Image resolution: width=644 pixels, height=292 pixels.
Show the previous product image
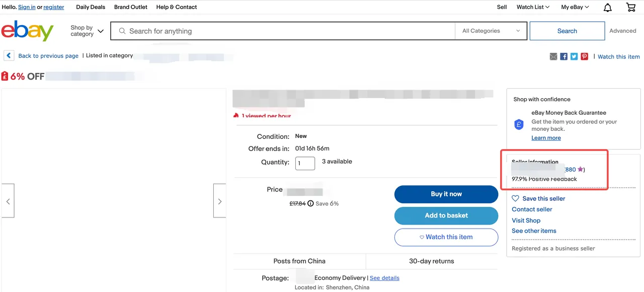(x=8, y=201)
